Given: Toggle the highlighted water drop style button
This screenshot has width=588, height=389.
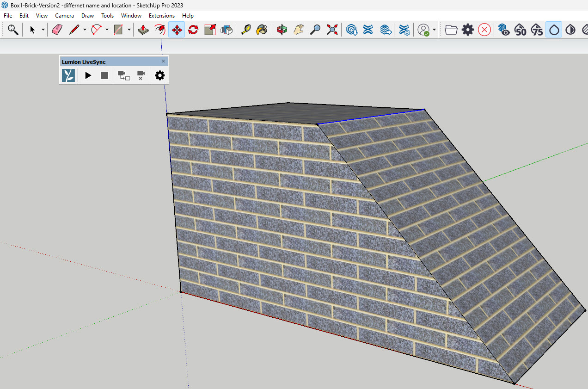Looking at the screenshot, I should (x=553, y=30).
